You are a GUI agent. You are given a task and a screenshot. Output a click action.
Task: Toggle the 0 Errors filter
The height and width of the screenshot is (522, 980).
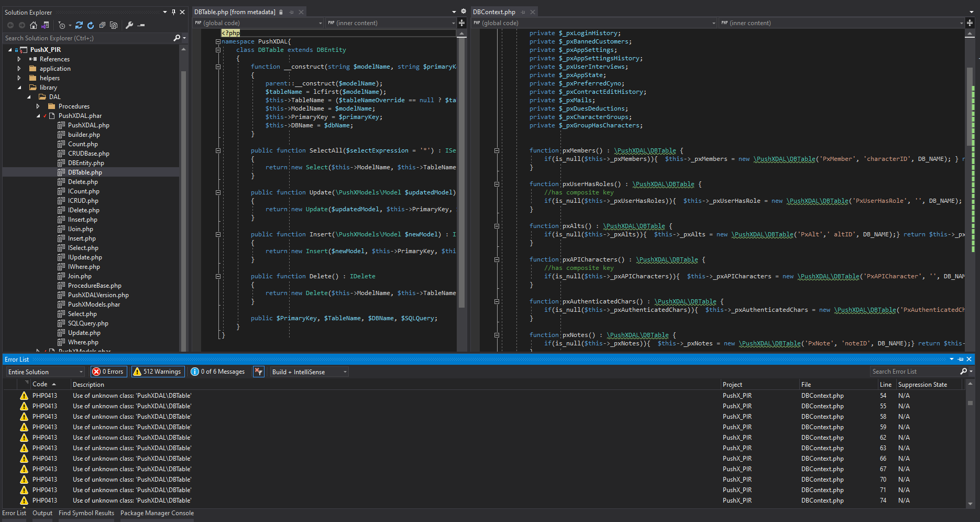click(108, 372)
